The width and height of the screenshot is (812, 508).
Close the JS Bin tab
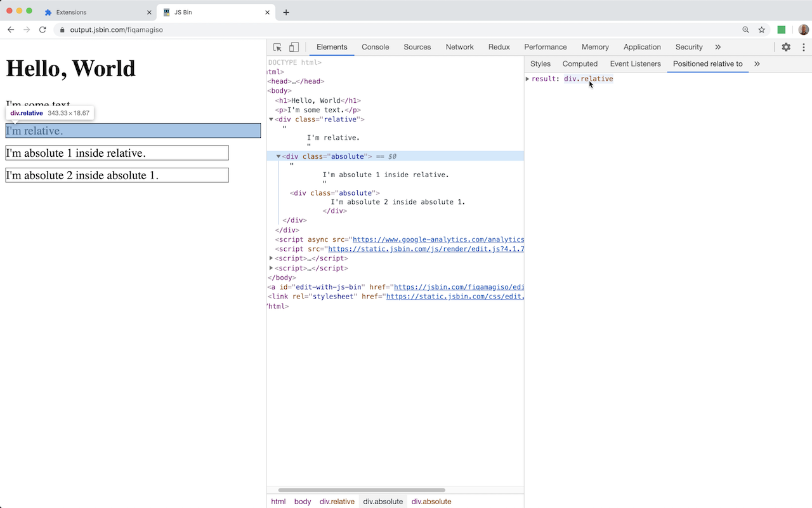tap(268, 12)
